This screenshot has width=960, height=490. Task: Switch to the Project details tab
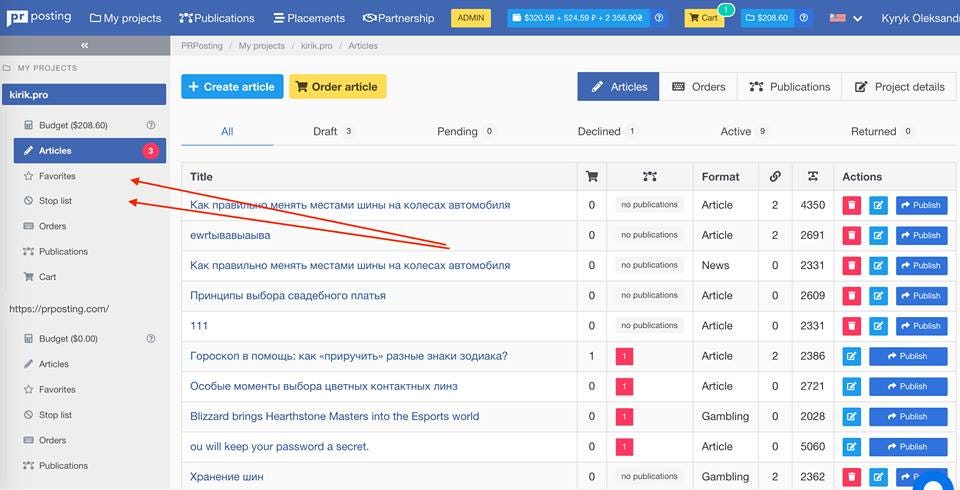pyautogui.click(x=899, y=86)
